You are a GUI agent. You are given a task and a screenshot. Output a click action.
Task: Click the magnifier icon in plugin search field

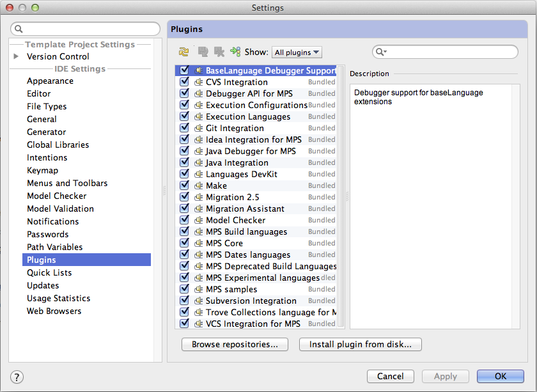(380, 52)
